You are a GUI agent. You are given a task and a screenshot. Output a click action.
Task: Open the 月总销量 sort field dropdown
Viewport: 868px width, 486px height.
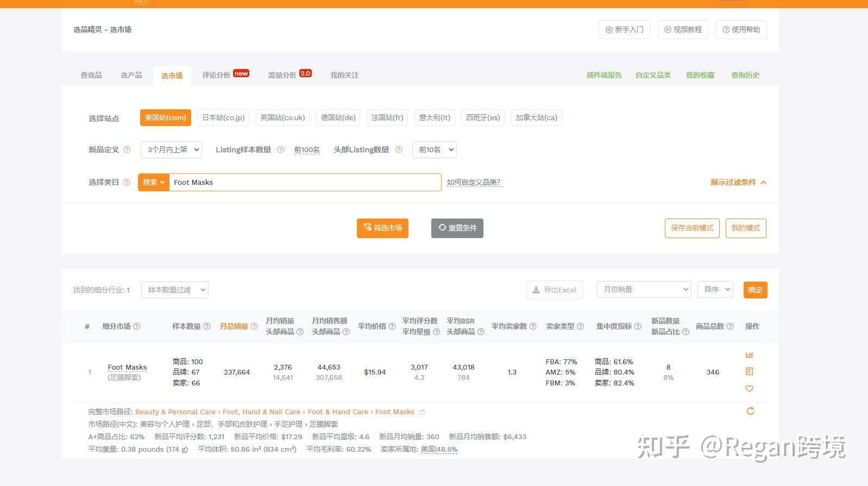coord(644,289)
